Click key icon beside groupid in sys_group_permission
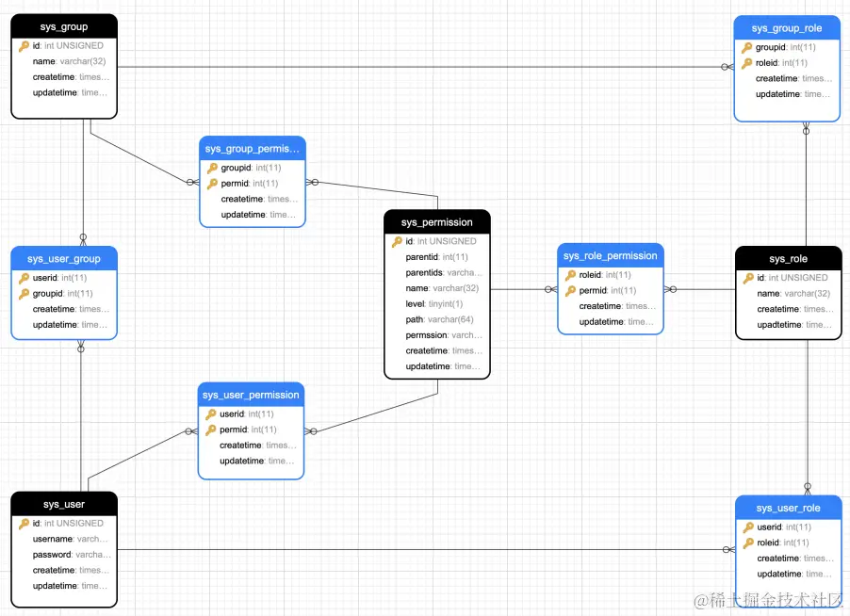Viewport: 850px width, 616px height. coord(213,168)
